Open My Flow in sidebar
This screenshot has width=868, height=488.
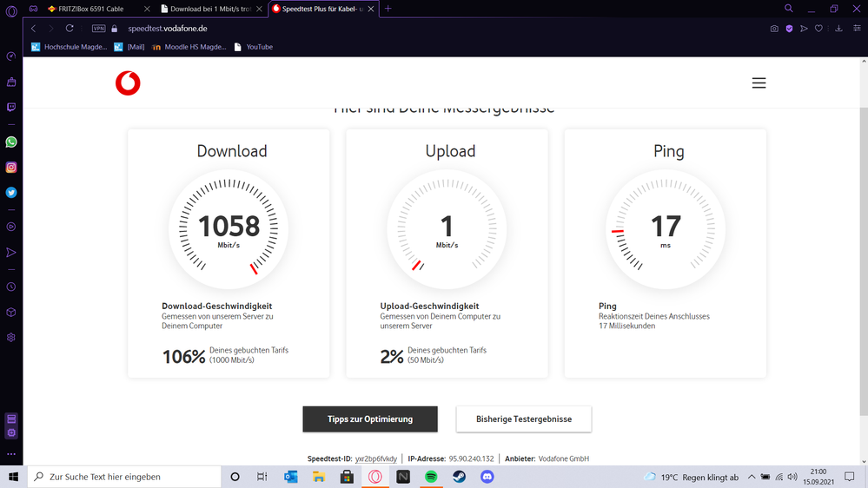click(x=11, y=253)
